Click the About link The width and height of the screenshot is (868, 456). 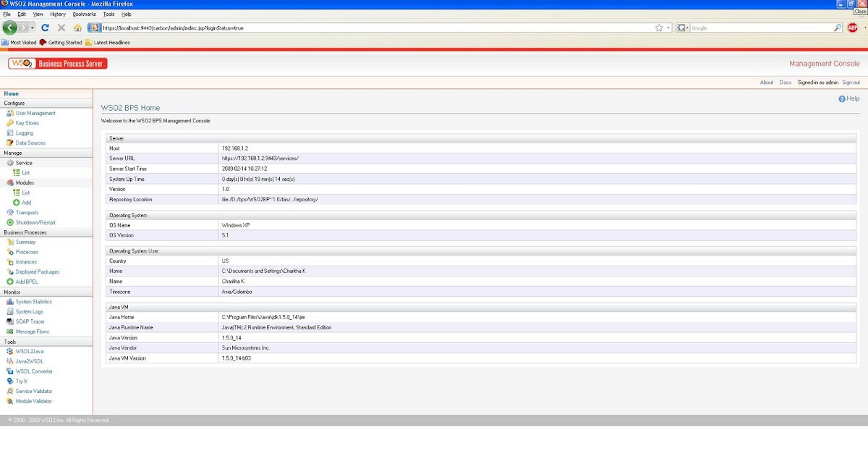[767, 83]
